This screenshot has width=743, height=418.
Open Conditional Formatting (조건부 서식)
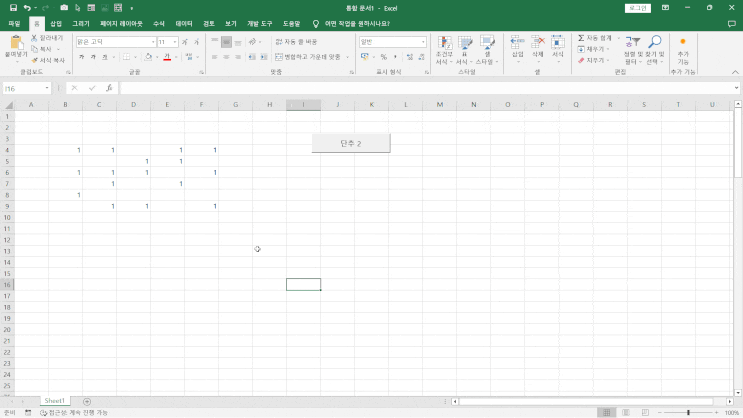click(444, 50)
